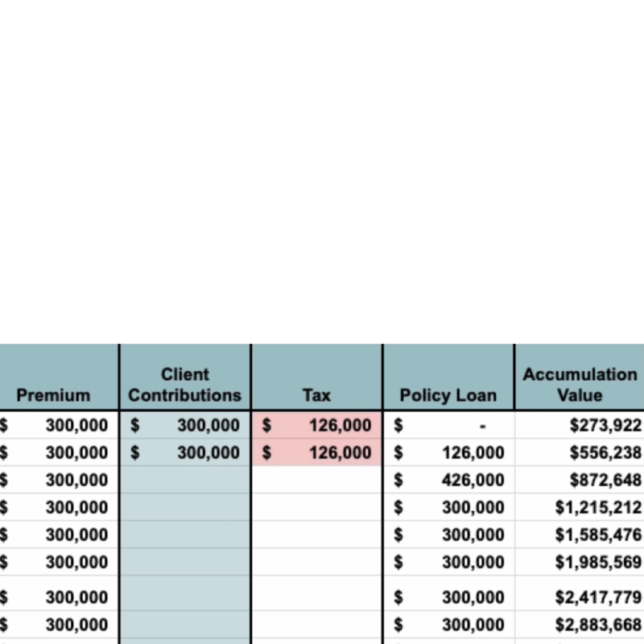The height and width of the screenshot is (644, 644).
Task: Click the Tax column header
Action: coord(316,377)
